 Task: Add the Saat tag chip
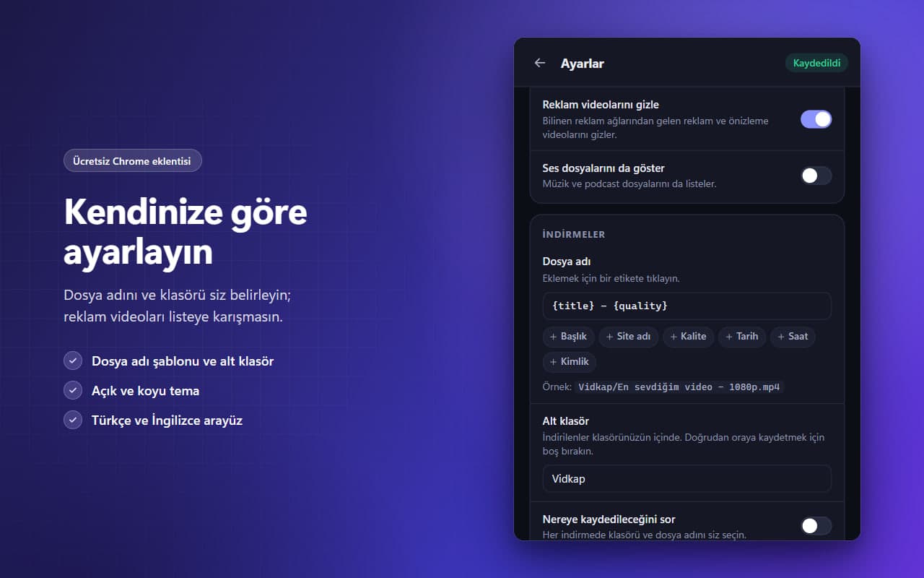[793, 337]
